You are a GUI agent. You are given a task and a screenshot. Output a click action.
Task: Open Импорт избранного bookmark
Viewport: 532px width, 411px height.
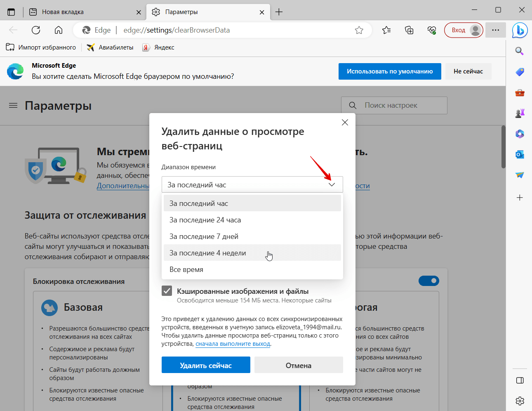click(x=41, y=47)
